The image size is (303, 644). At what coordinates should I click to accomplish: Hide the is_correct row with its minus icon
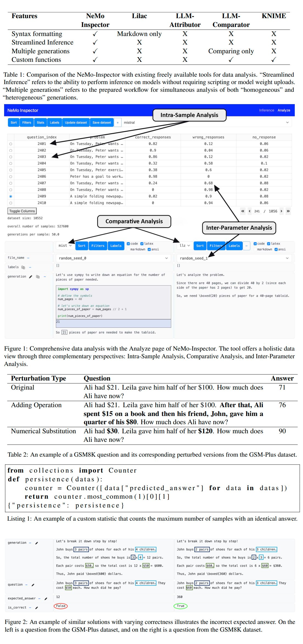coord(30,607)
